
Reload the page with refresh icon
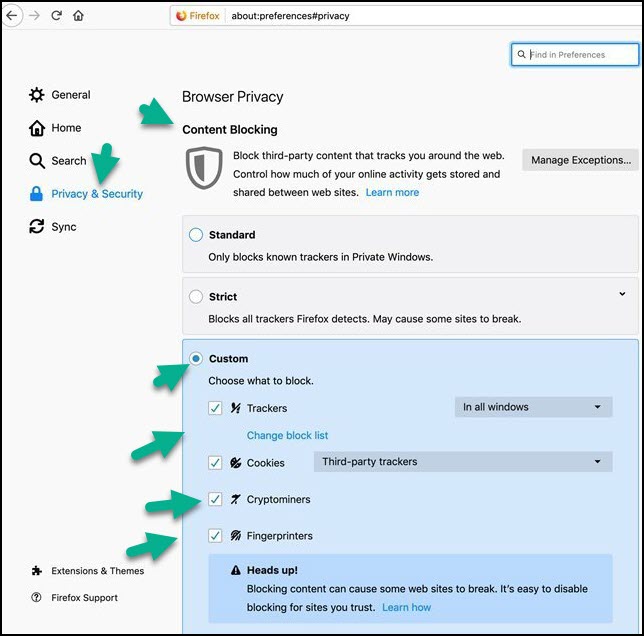pyautogui.click(x=57, y=16)
